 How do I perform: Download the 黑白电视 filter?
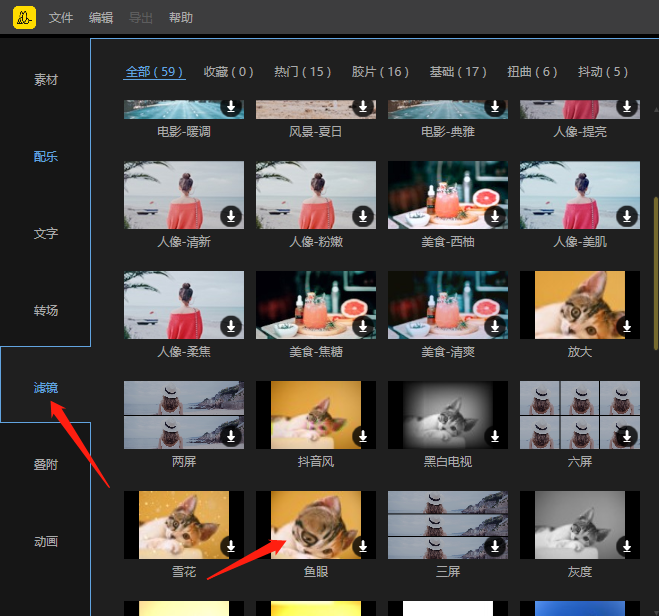click(494, 436)
